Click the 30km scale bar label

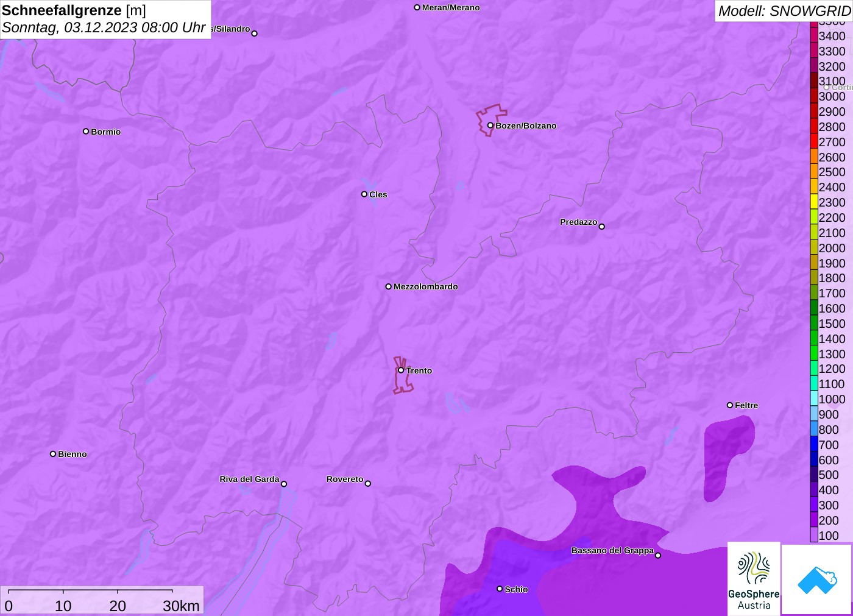click(x=181, y=606)
